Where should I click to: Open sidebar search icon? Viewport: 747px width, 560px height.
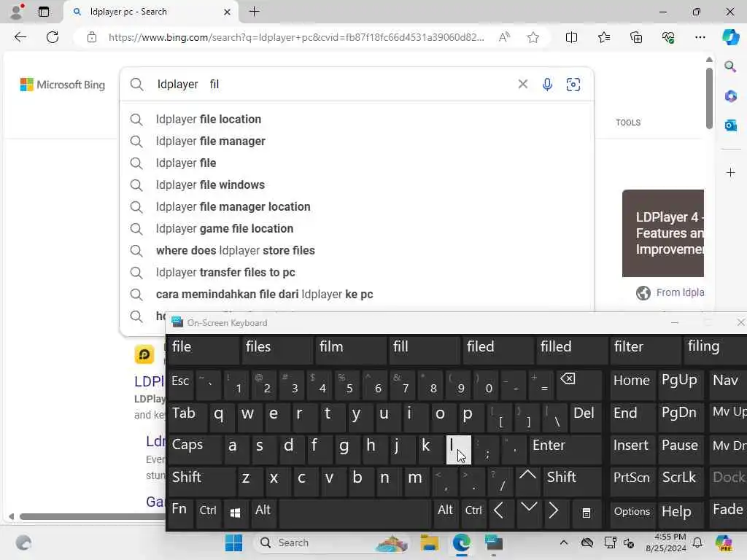pos(730,66)
